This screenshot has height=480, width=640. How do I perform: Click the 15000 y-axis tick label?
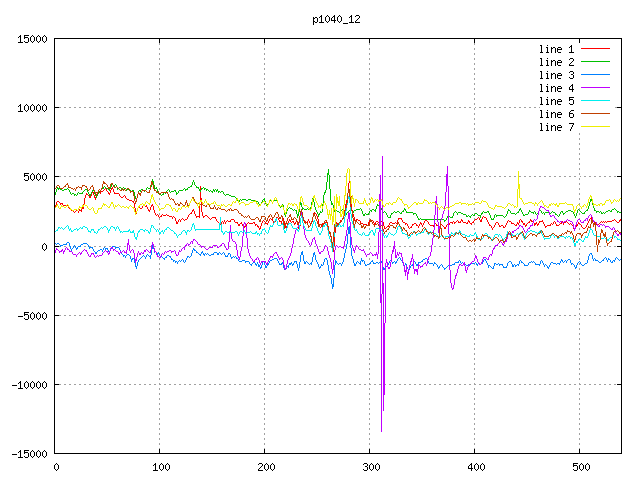[29, 39]
